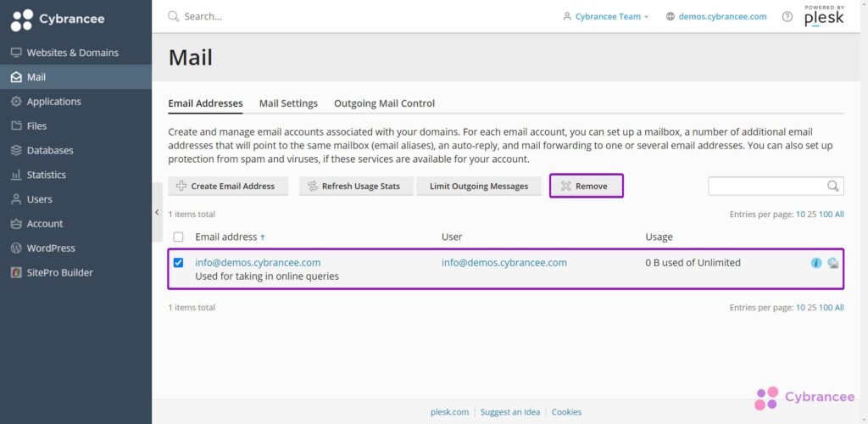Click the Mail envelope icon

(16, 77)
